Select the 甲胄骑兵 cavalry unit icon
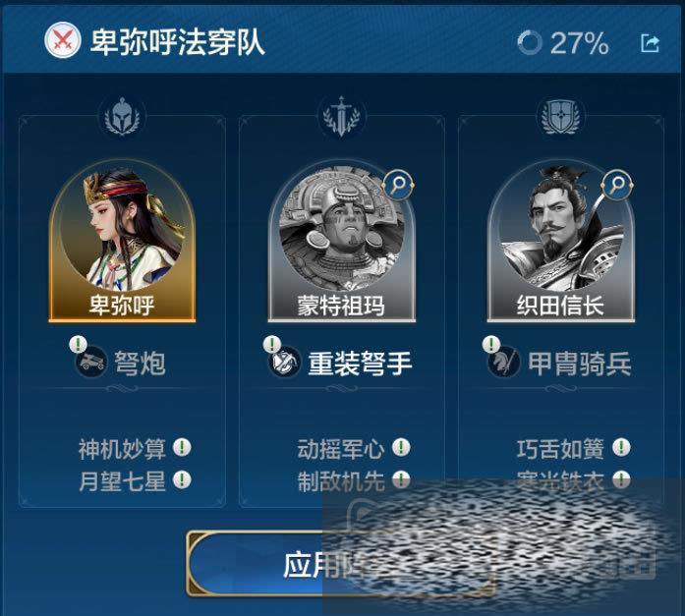The image size is (685, 616). tap(504, 363)
